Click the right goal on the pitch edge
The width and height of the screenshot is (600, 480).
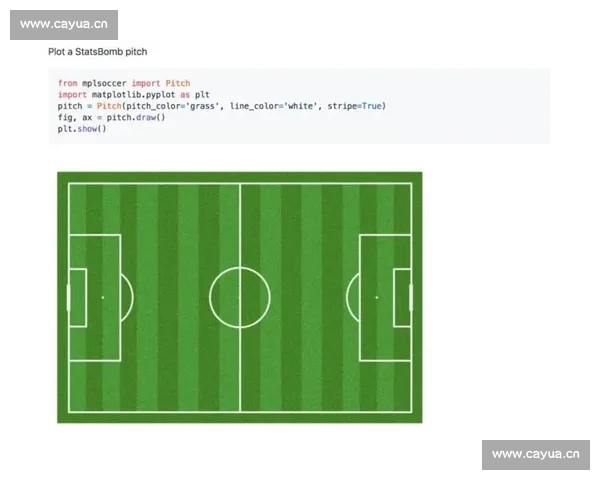pyautogui.click(x=412, y=297)
